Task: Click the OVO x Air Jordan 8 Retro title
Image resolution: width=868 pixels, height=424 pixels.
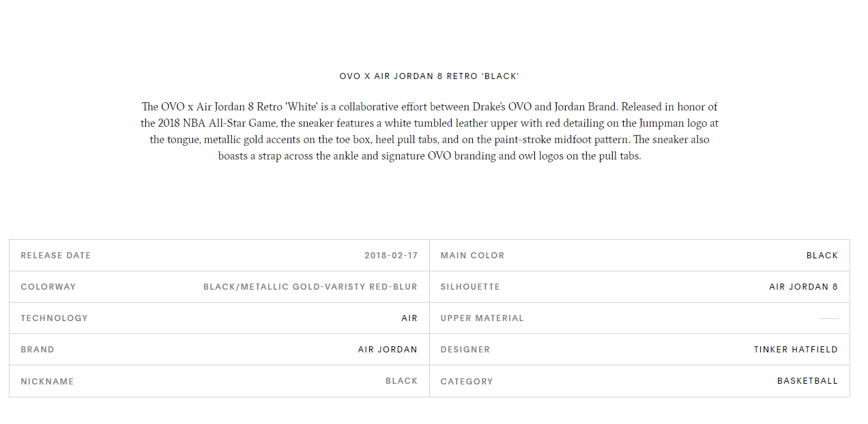Action: coord(429,76)
